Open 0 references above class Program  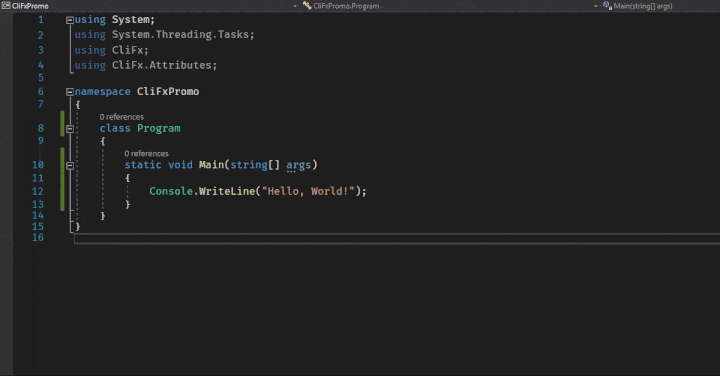[x=122, y=117]
